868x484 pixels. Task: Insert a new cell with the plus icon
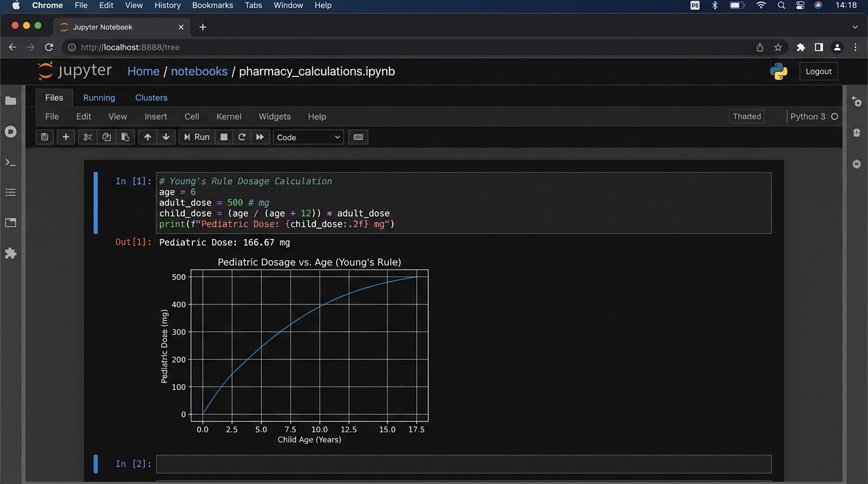[66, 137]
